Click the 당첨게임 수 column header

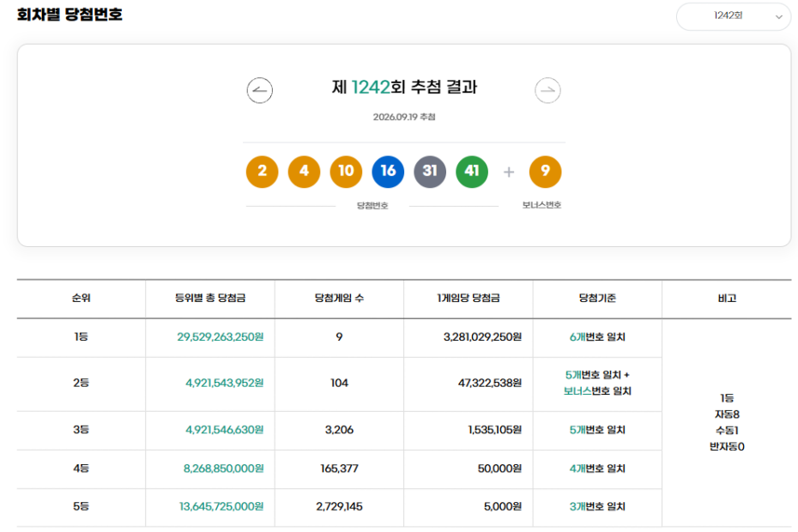[340, 299]
